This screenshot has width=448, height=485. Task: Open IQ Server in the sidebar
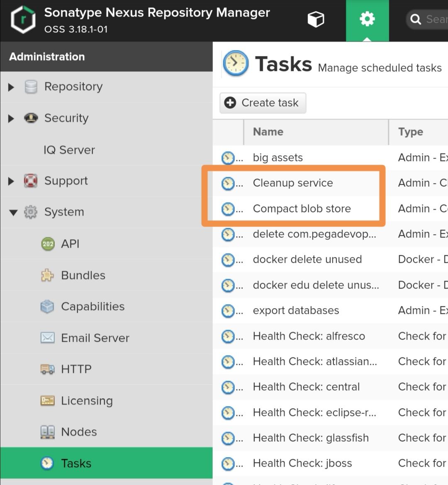(69, 150)
